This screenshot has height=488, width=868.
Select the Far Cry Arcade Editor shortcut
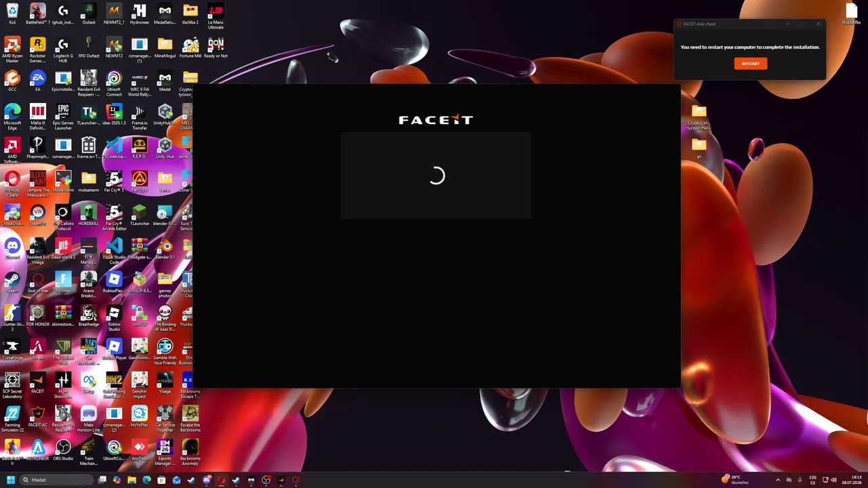(x=114, y=218)
